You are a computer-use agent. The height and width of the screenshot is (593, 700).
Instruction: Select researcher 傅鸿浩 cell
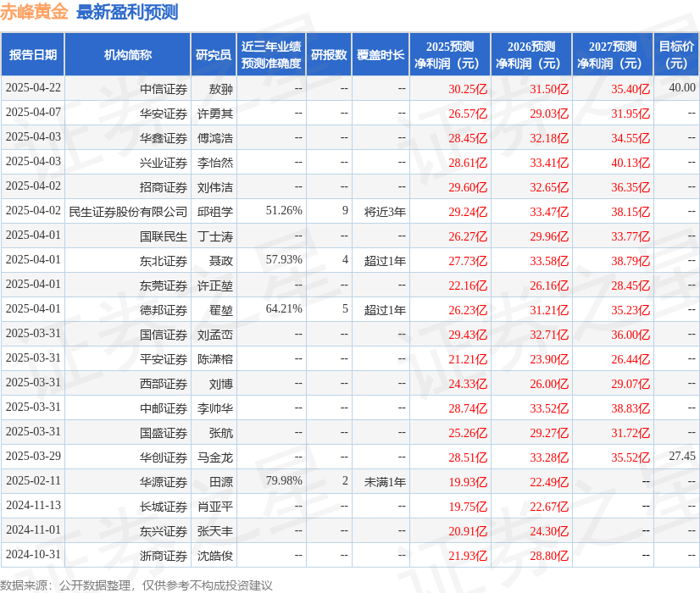[215, 138]
